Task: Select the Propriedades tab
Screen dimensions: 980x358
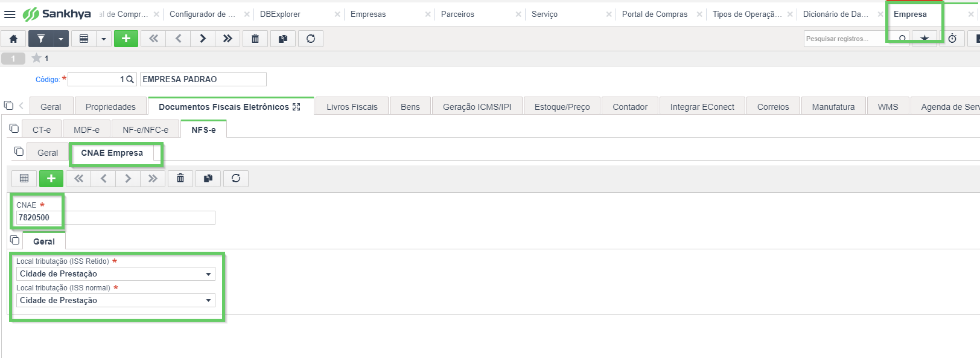Action: point(110,106)
